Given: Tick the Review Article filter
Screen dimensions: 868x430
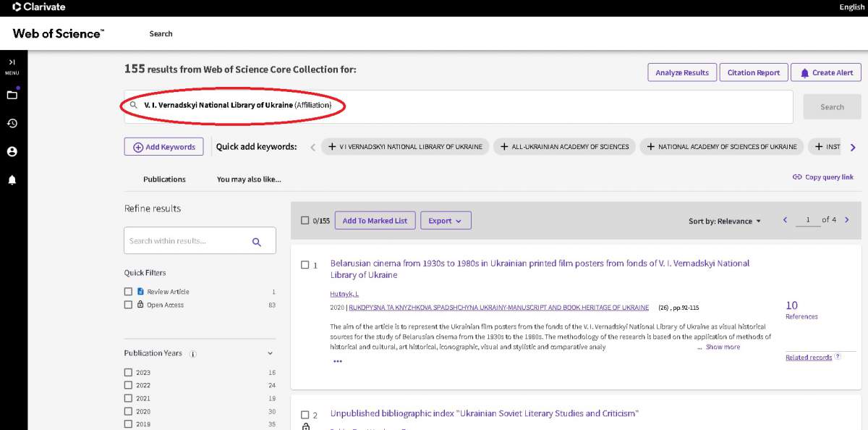Looking at the screenshot, I should click(128, 292).
